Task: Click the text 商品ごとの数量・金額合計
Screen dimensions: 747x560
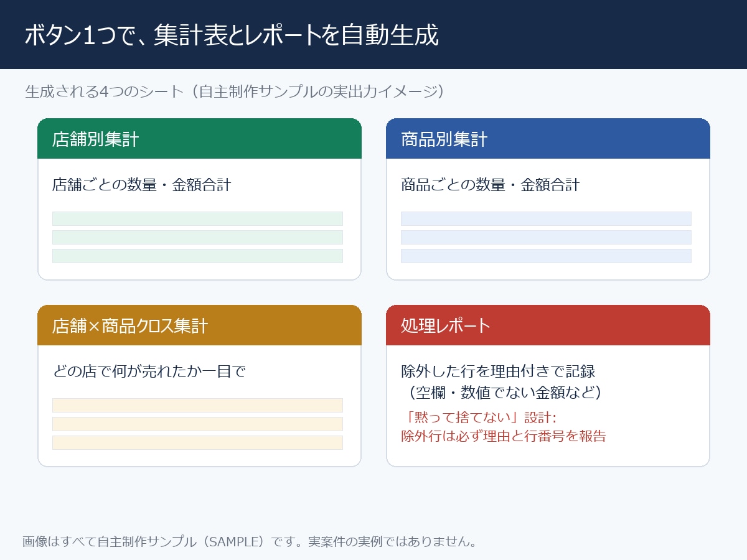Action: (491, 185)
